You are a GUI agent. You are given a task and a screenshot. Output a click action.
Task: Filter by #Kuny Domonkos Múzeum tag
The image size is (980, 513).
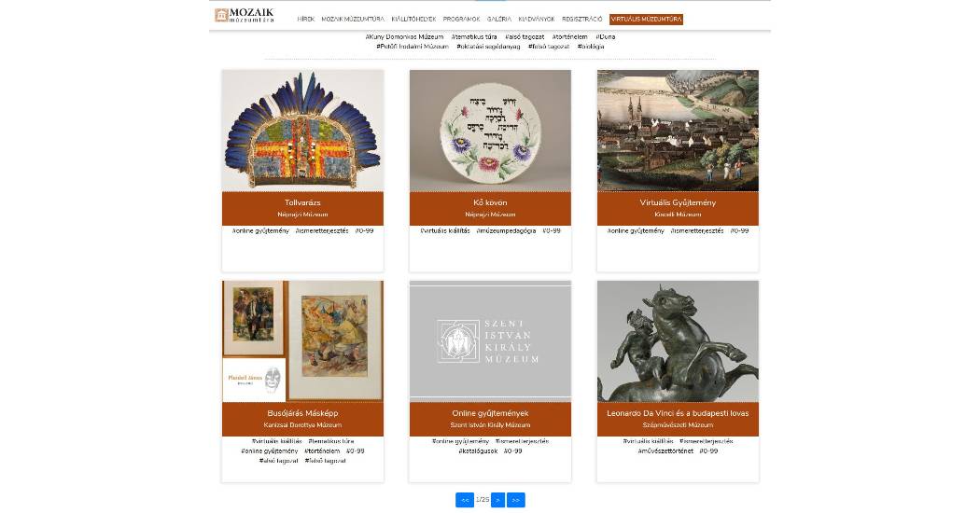pyautogui.click(x=404, y=37)
